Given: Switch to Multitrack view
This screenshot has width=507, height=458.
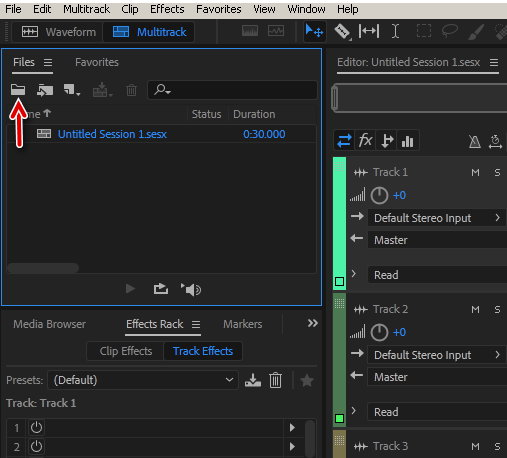Looking at the screenshot, I should (x=149, y=32).
